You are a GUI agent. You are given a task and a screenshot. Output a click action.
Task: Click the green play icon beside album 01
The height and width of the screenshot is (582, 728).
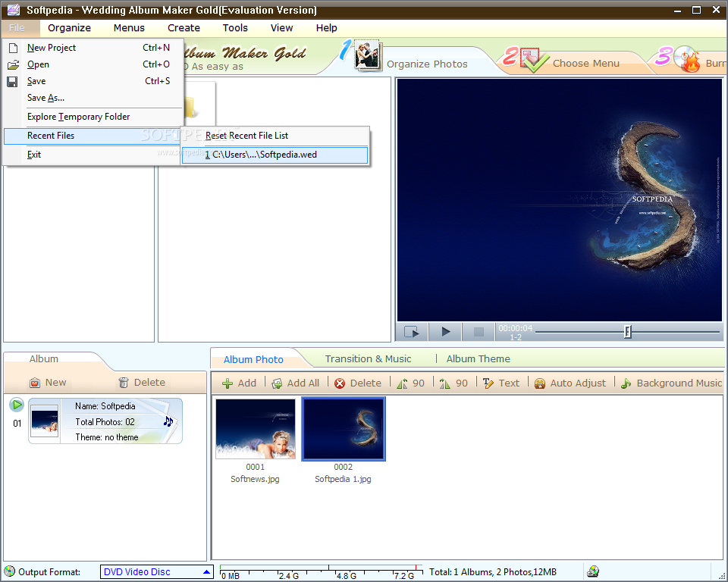click(17, 405)
